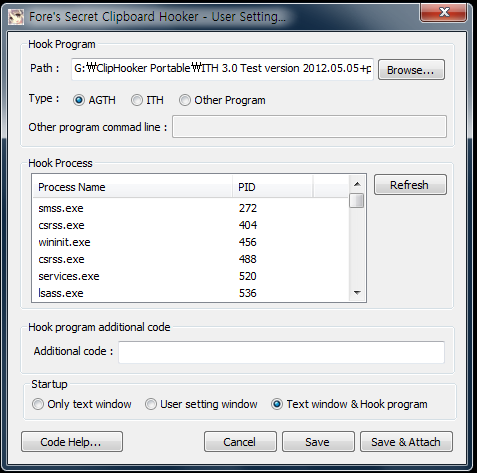Click the process list scroll down arrow
The height and width of the screenshot is (473, 477).
[357, 293]
